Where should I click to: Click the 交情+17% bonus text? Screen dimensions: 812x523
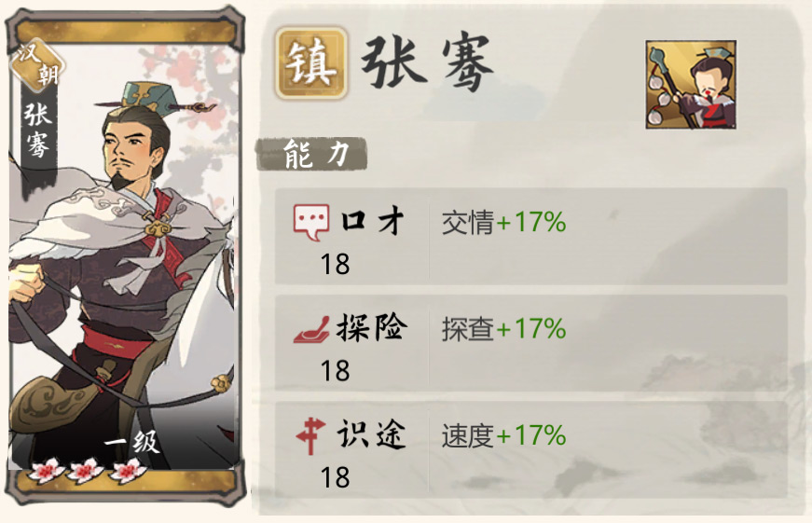pyautogui.click(x=503, y=223)
